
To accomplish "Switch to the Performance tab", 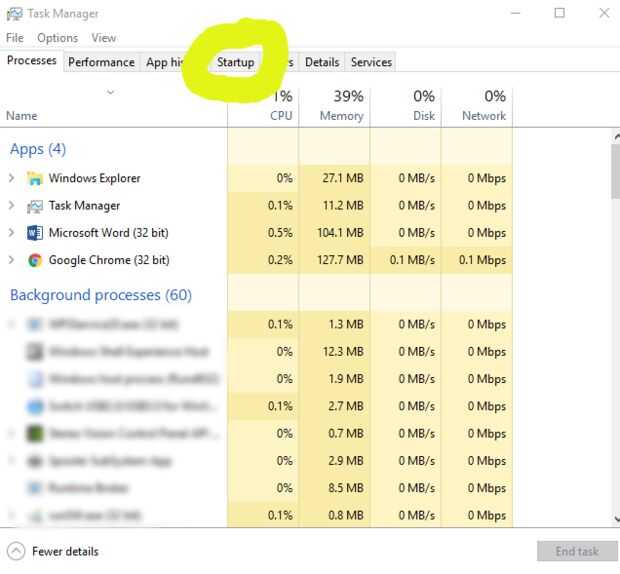I will pyautogui.click(x=101, y=62).
